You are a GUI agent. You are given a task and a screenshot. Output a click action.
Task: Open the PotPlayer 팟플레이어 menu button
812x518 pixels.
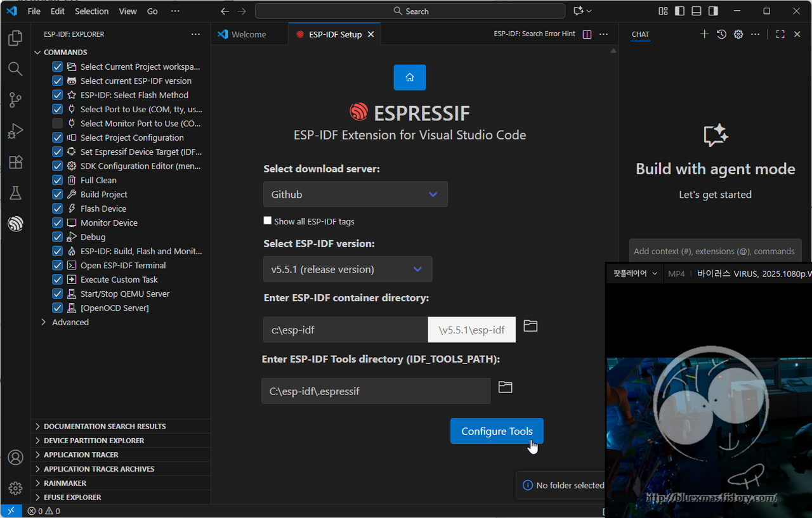pyautogui.click(x=636, y=273)
